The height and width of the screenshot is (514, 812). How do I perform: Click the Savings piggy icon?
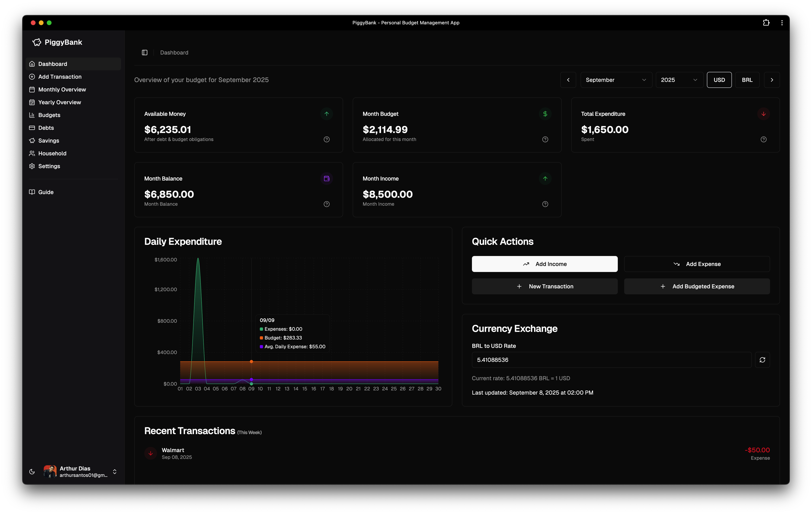32,141
